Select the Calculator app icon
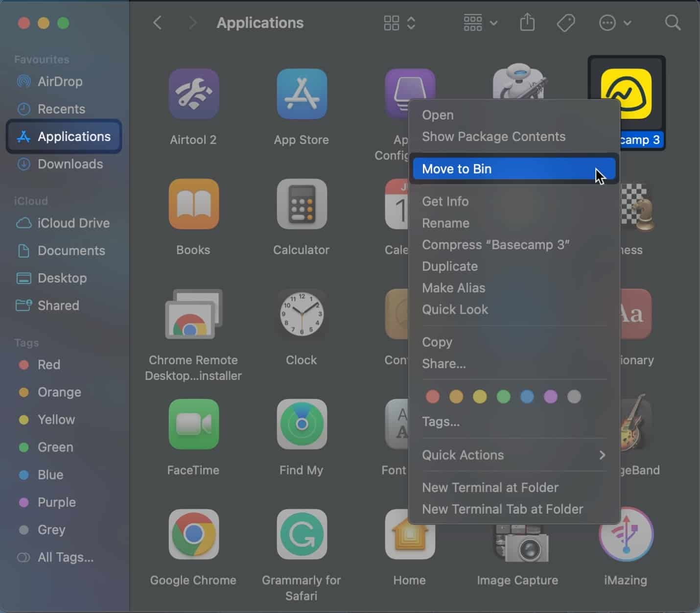Viewport: 700px width, 613px height. [x=302, y=204]
